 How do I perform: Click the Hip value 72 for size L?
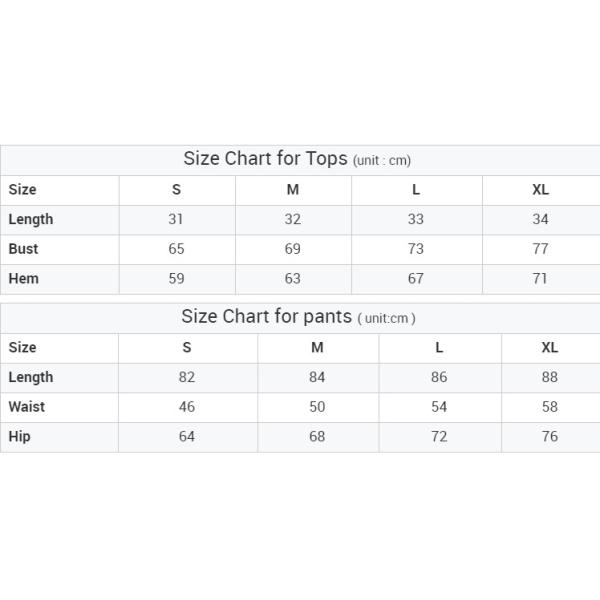[x=439, y=436]
